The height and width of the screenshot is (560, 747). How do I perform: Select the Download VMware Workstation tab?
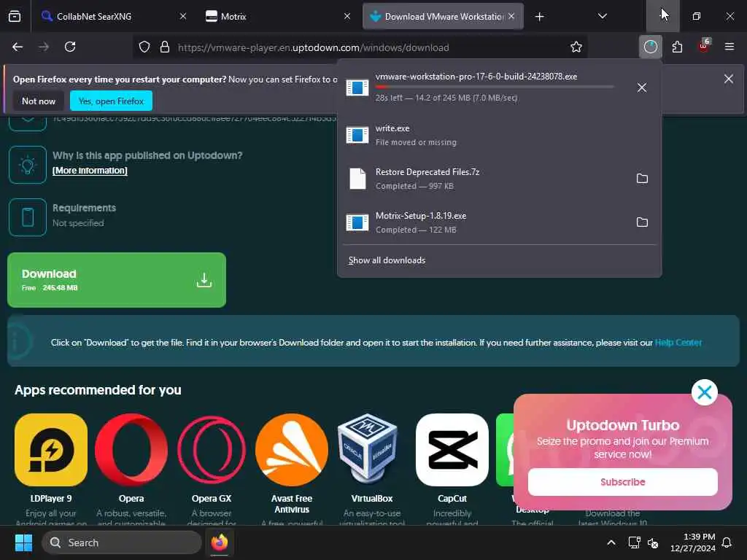[x=444, y=16]
